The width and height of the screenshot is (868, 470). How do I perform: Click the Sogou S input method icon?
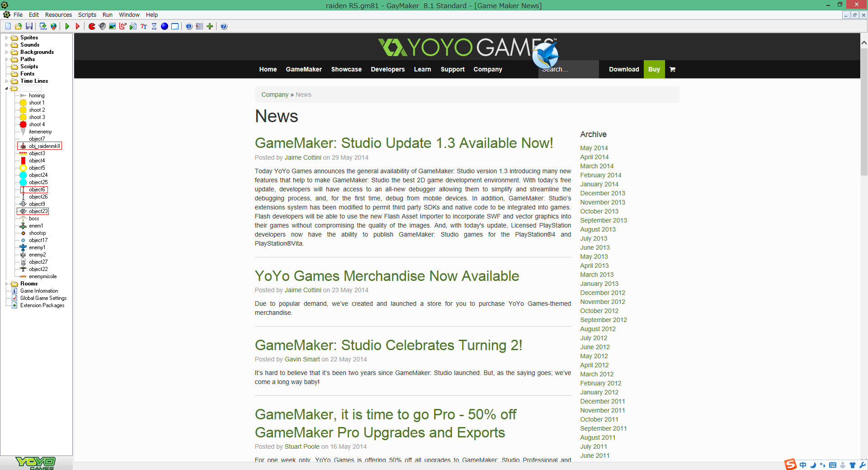tap(790, 465)
